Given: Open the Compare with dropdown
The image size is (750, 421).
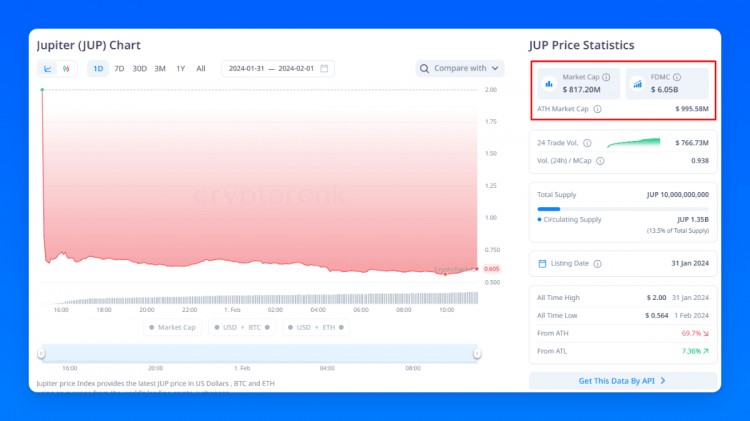Looking at the screenshot, I should tap(460, 69).
